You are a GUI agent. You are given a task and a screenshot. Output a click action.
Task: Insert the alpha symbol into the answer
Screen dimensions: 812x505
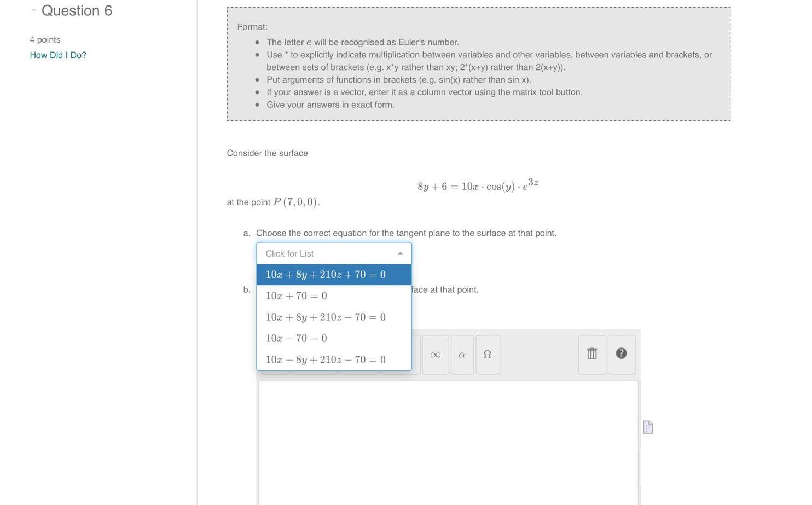(x=461, y=354)
